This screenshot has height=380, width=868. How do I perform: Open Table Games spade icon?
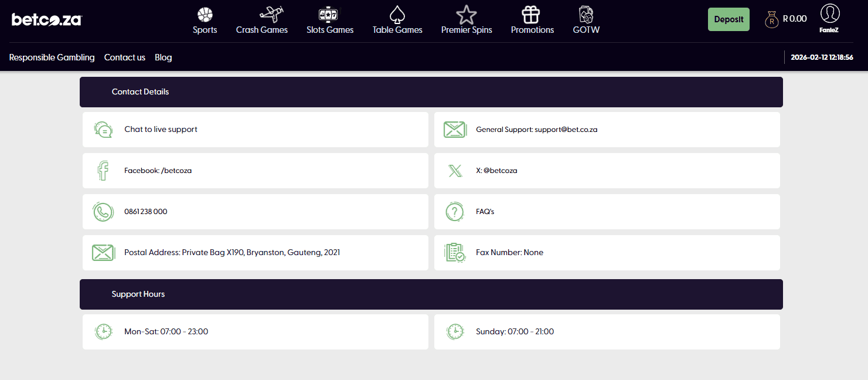(x=397, y=14)
